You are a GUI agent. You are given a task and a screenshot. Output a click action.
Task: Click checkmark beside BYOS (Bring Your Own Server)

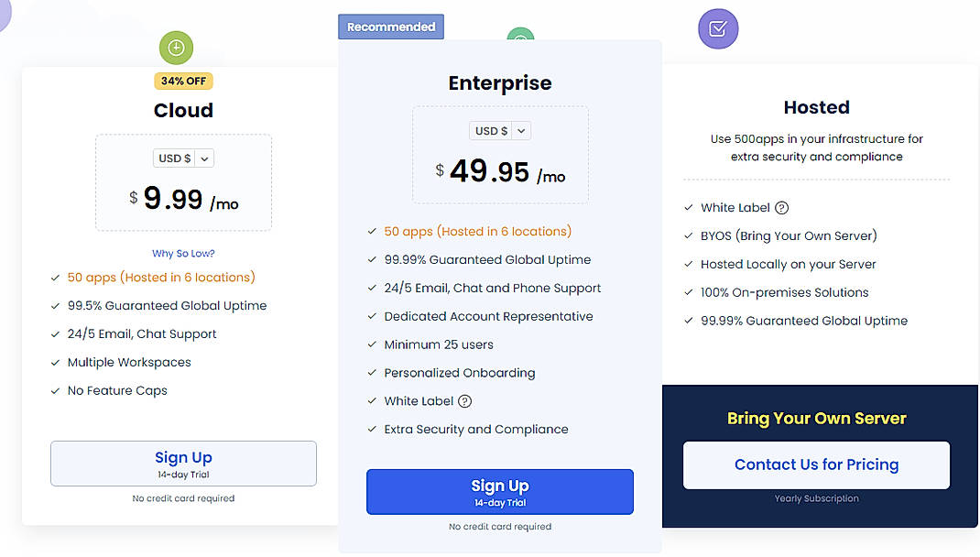pyautogui.click(x=689, y=235)
